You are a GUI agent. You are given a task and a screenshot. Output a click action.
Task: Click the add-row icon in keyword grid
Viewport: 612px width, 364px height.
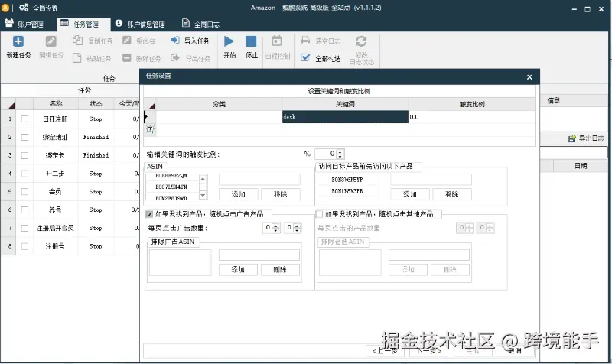150,129
